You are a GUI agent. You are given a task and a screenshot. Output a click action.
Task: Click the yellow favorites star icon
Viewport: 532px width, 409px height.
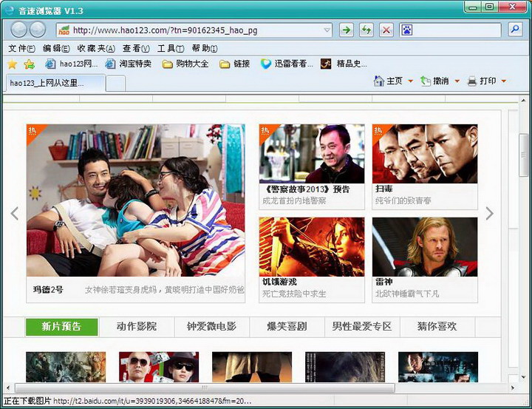(x=13, y=64)
